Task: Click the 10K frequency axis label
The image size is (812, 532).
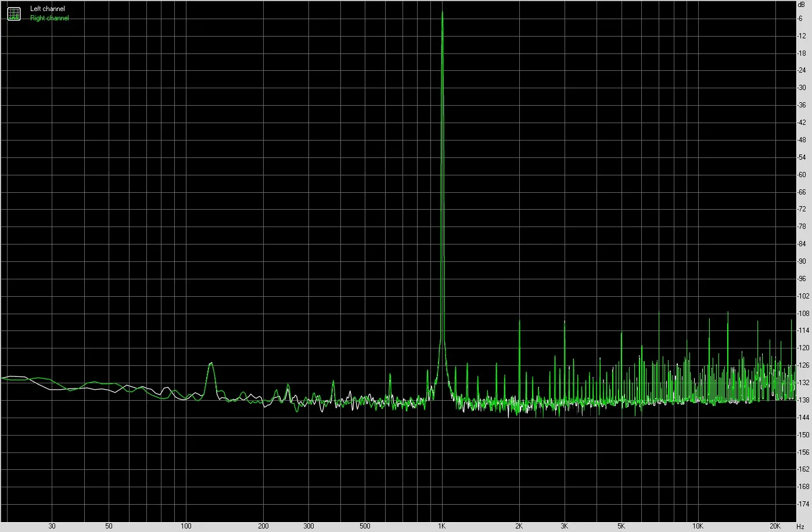Action: pos(698,526)
